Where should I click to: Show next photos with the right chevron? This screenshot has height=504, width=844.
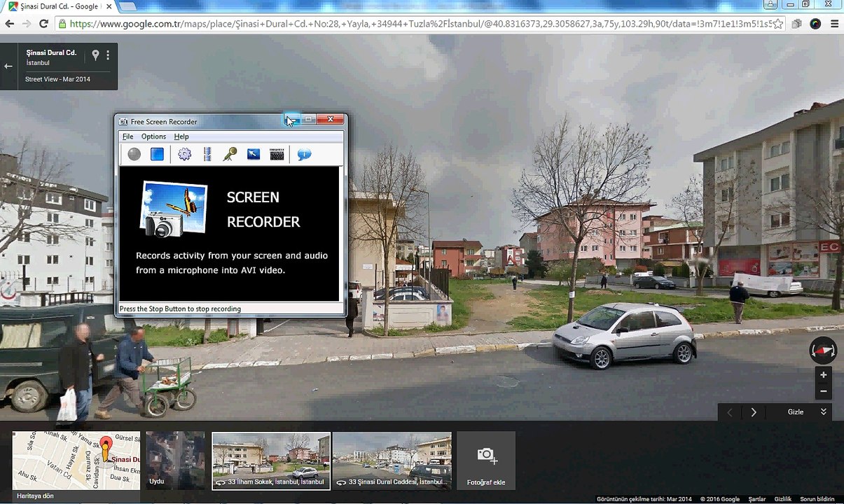coord(754,412)
